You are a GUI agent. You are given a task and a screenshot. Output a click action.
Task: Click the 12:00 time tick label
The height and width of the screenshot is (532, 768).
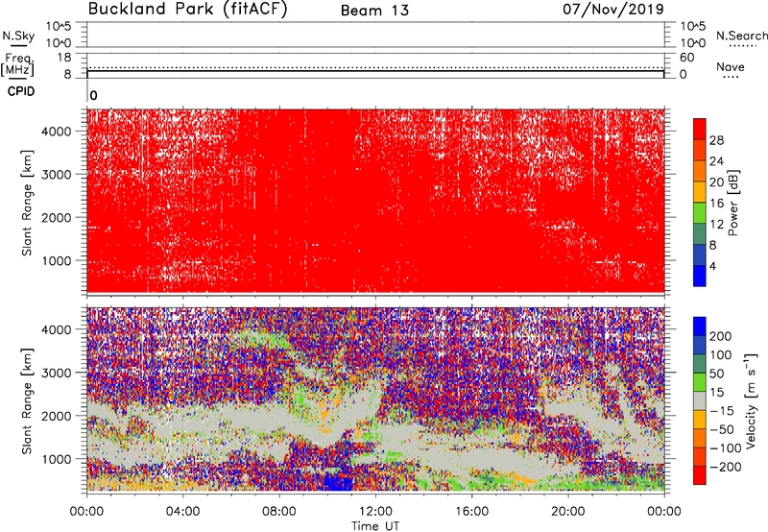375,512
